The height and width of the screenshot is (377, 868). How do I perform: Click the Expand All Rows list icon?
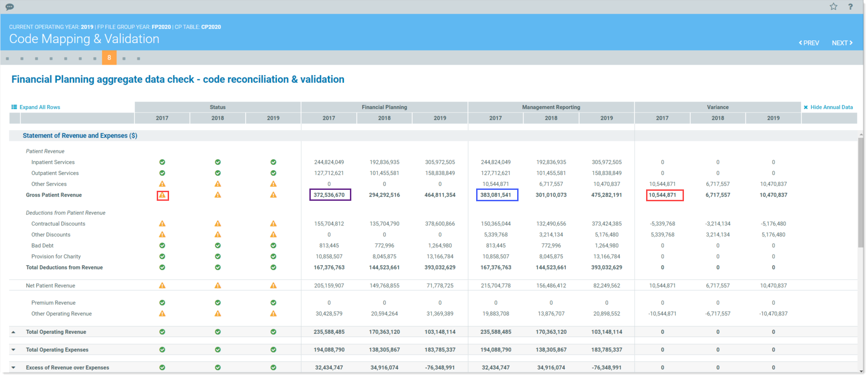click(x=14, y=107)
